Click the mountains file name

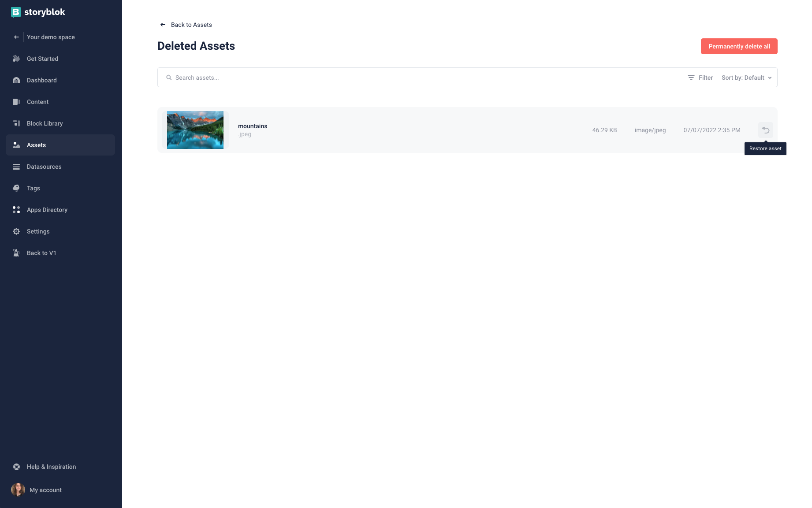coord(253,126)
